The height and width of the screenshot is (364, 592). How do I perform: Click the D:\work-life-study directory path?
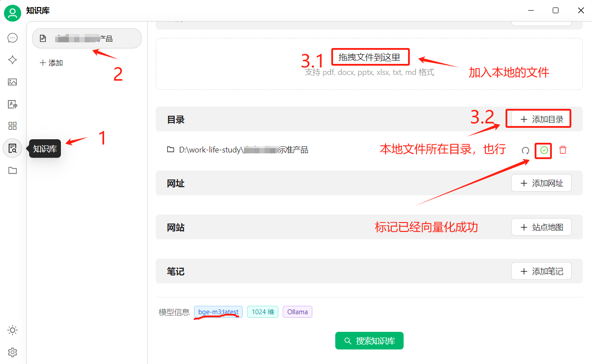tap(244, 150)
